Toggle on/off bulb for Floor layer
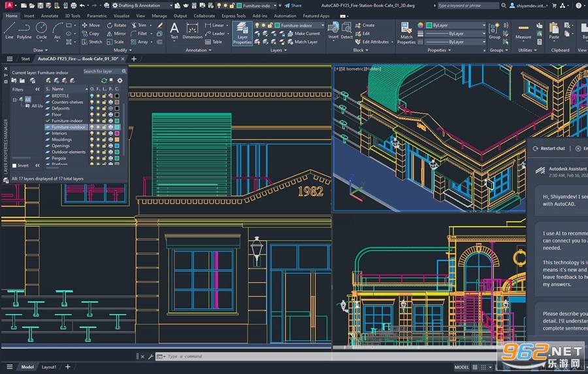This screenshot has height=374, width=588. click(x=92, y=114)
